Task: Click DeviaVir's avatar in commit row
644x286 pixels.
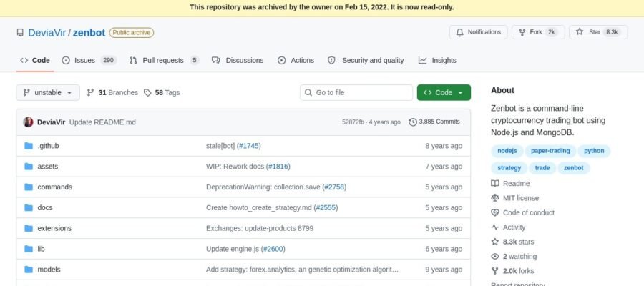Action: coord(28,122)
